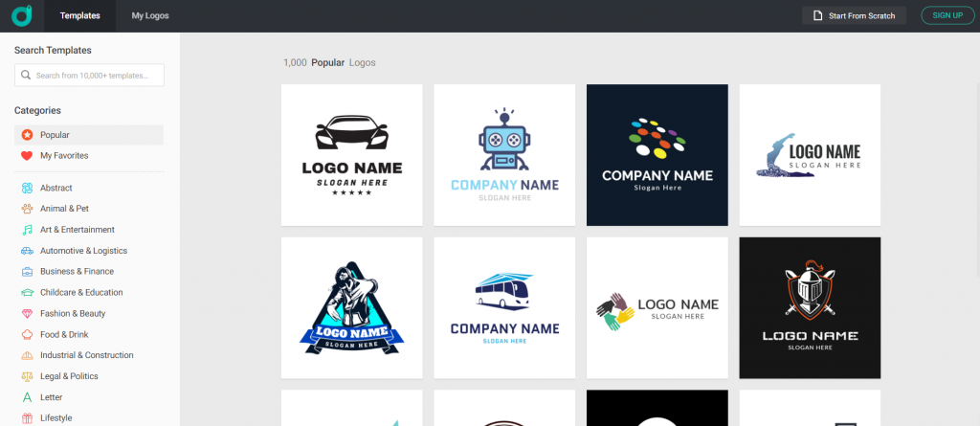The image size is (980, 426).
Task: Click the Art & Entertainment music note icon
Action: (27, 230)
